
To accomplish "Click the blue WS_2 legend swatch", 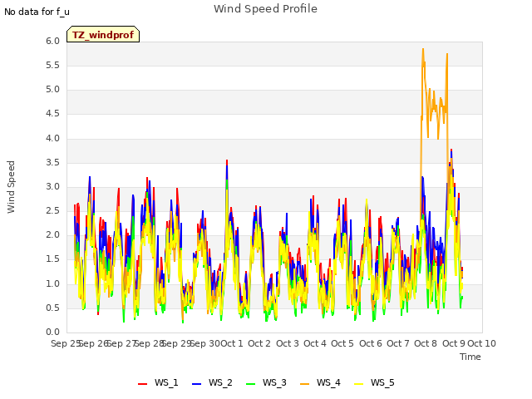I will (197, 384).
